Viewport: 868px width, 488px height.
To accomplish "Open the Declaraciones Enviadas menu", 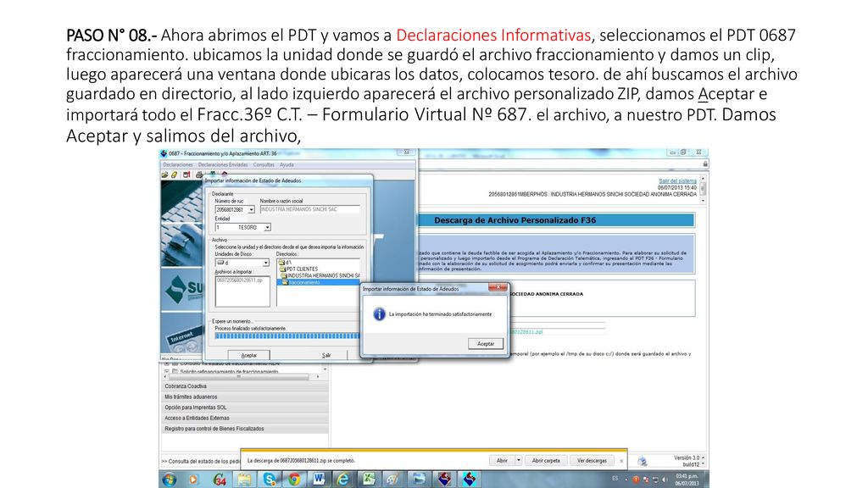I will point(223,165).
